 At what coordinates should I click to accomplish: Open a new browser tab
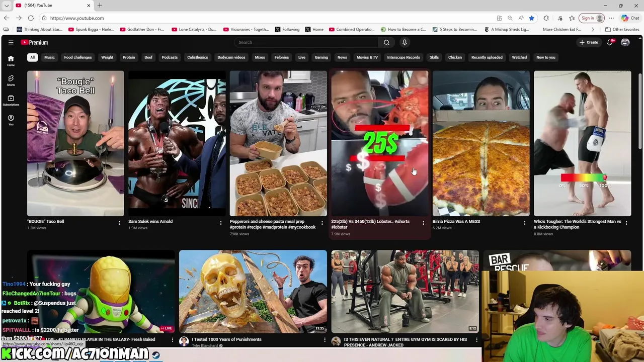[x=100, y=5]
